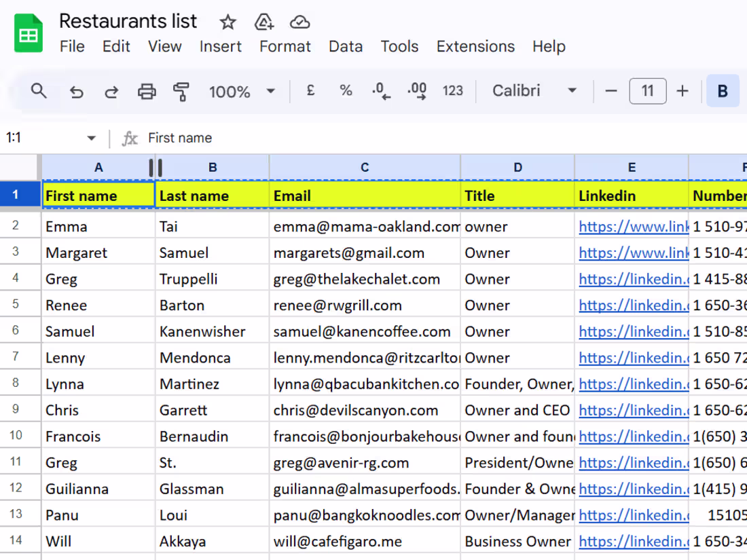Format as percent

coord(346,90)
